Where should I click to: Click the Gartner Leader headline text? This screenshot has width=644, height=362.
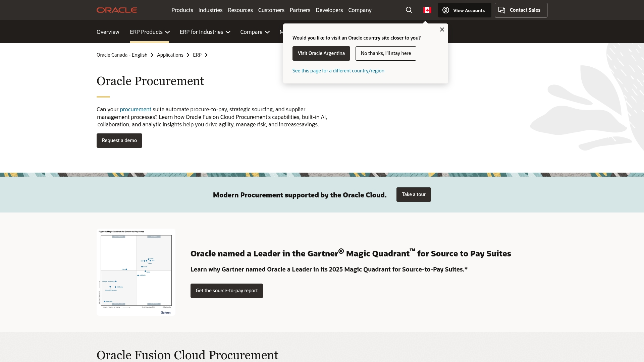tap(351, 253)
